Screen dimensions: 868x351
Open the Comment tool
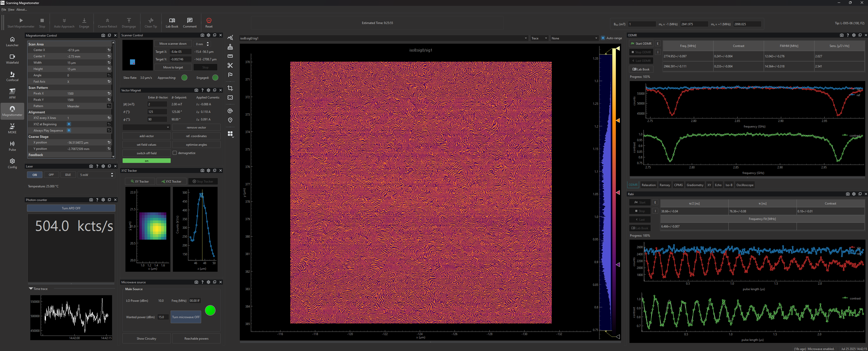tap(189, 22)
